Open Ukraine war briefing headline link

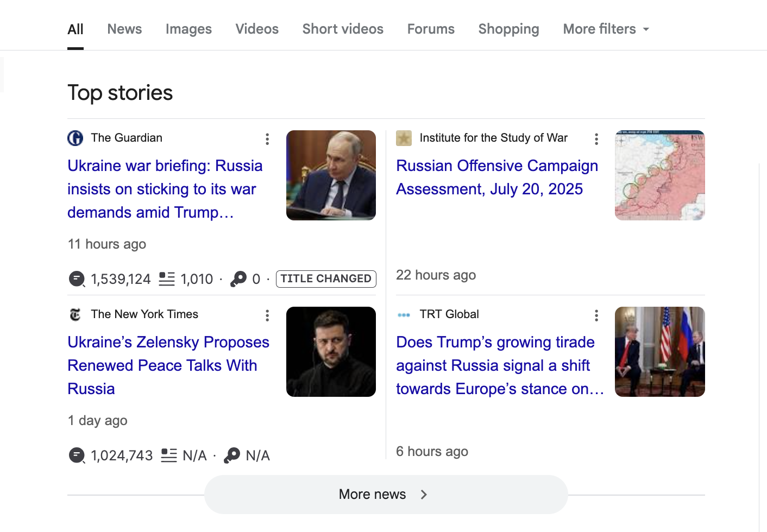165,189
